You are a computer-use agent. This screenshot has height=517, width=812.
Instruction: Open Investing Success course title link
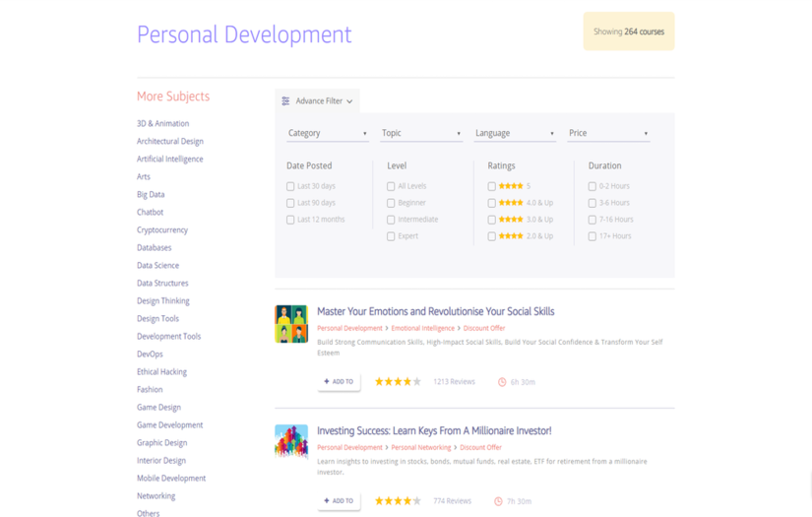(434, 430)
